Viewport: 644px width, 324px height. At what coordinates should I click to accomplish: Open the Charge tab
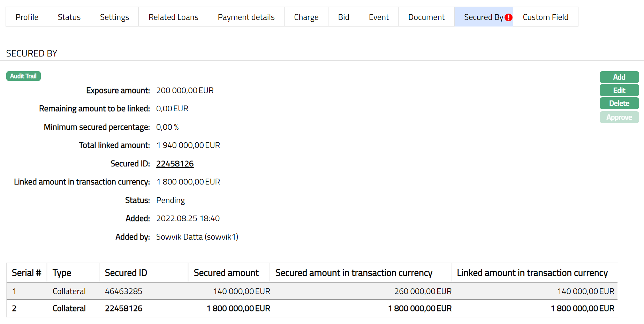(306, 17)
